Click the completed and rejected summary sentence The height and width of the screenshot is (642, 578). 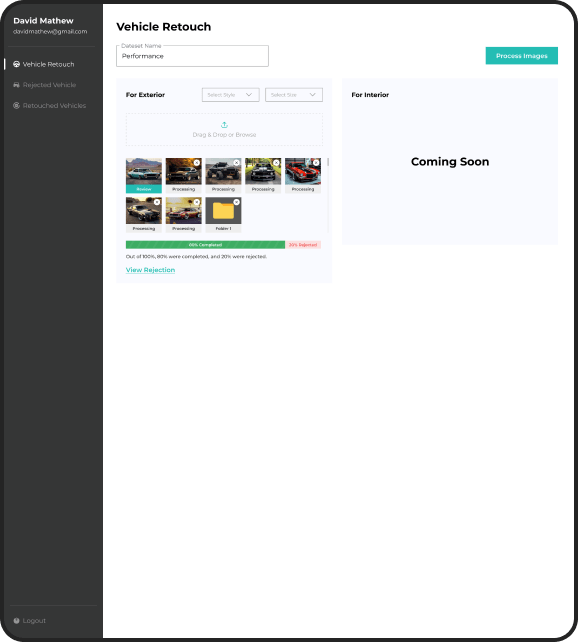[196, 257]
